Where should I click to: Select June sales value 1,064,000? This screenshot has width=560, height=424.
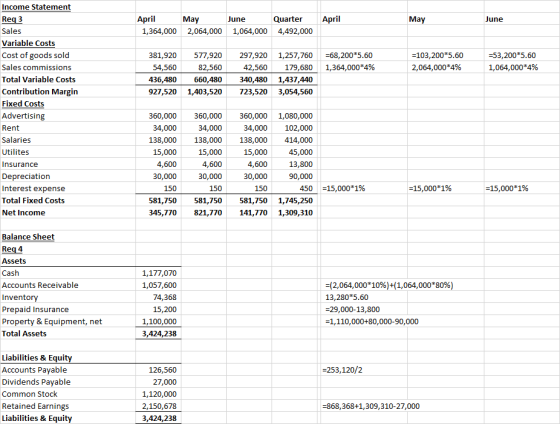pyautogui.click(x=250, y=31)
